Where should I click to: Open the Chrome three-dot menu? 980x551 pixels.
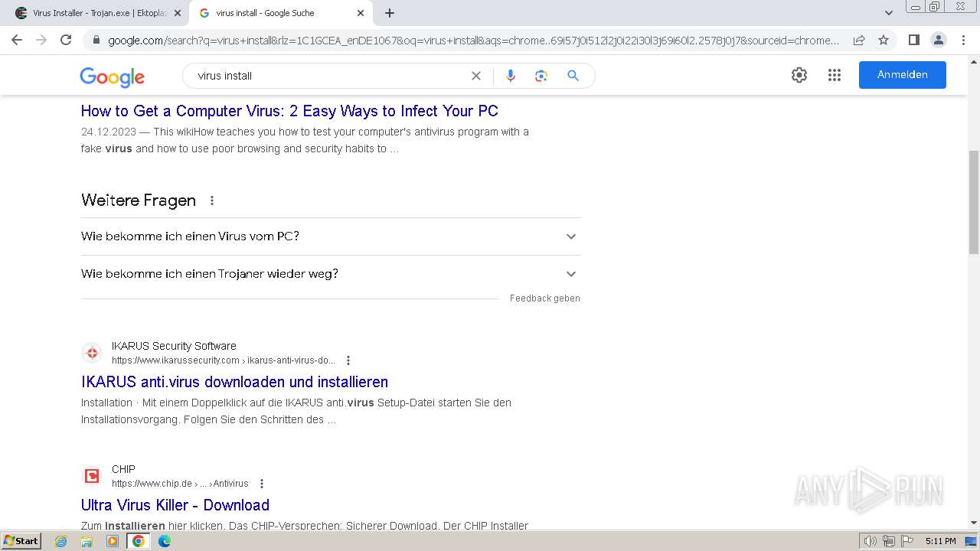(963, 40)
